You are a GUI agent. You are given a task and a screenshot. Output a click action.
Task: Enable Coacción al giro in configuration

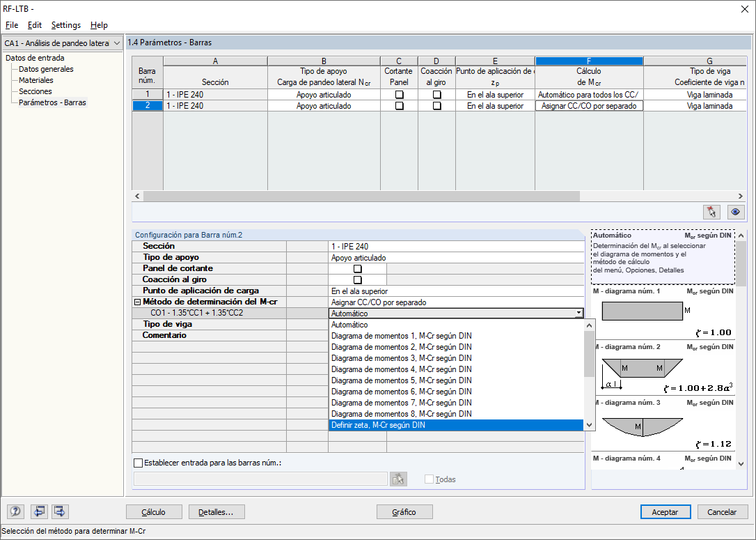(358, 280)
